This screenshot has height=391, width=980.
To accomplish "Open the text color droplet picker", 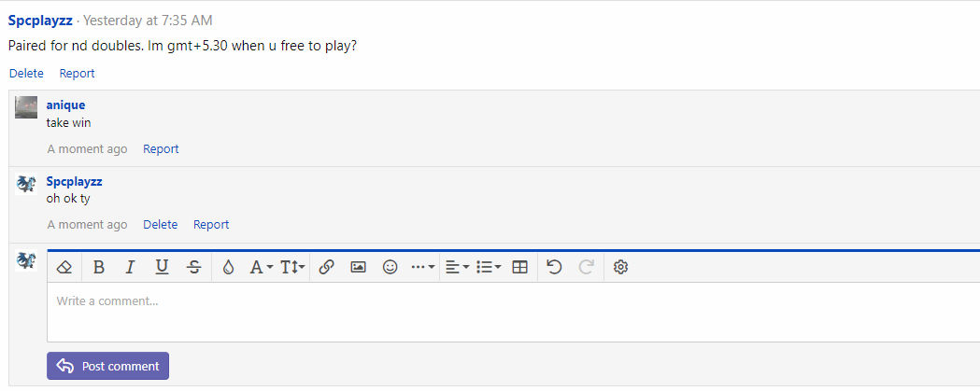I will tap(228, 267).
